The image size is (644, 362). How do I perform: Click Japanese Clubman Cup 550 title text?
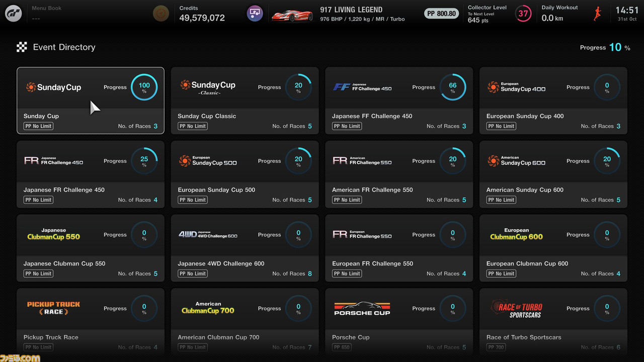(65, 263)
